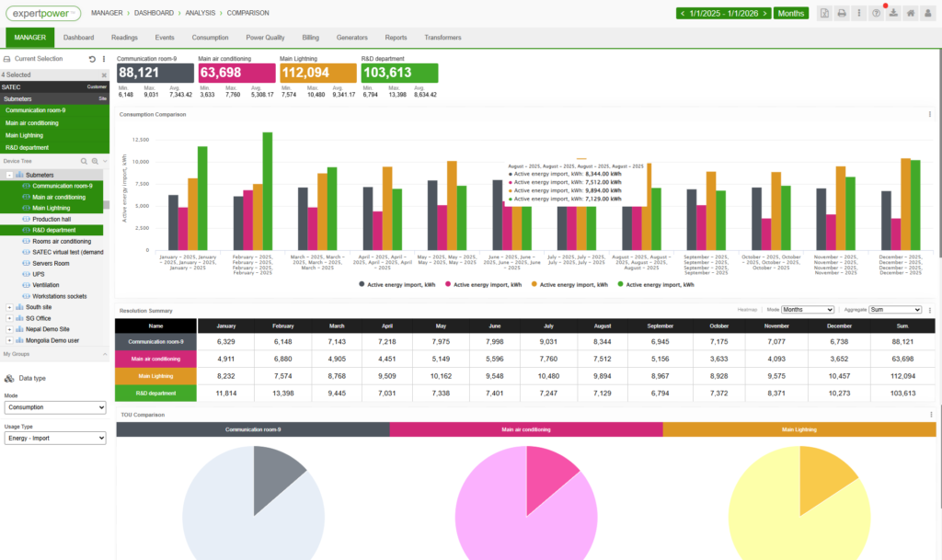Open Data type Mode Consumption dropdown
942x560 pixels.
(x=55, y=407)
